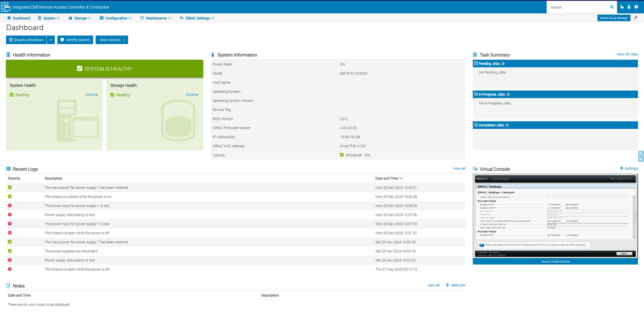Click the Completed Jobs header icon
644x322 pixels.
[x=476, y=125]
